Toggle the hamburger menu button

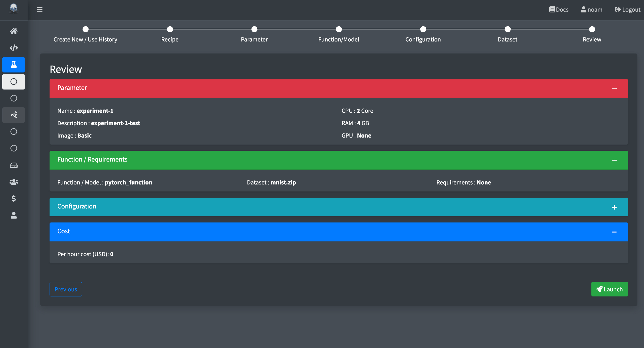point(40,9)
